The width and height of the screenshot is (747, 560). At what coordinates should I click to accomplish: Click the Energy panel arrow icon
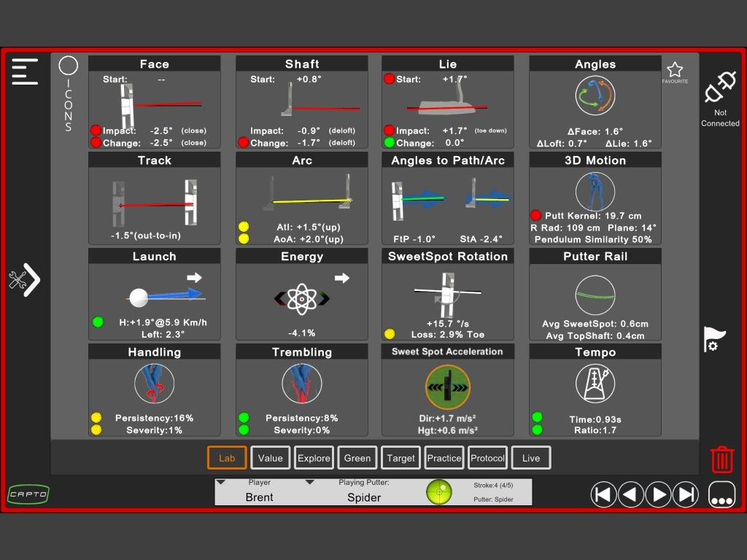[x=341, y=278]
